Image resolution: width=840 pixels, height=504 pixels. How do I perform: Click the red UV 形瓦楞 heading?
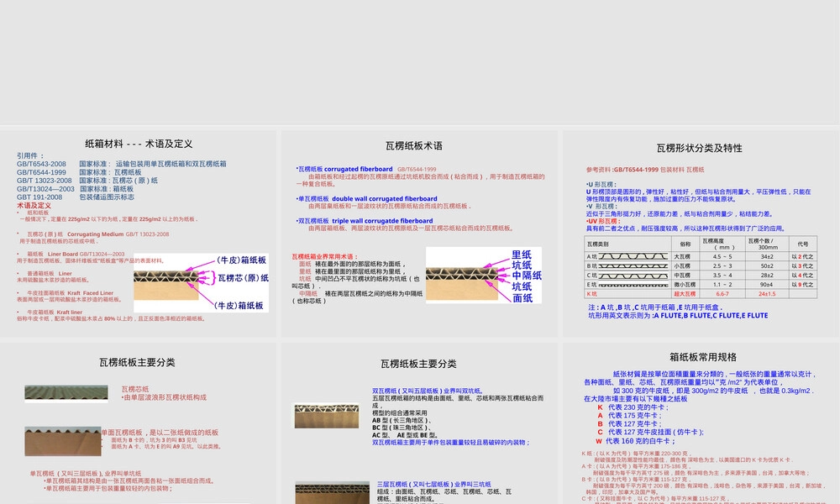pos(602,221)
